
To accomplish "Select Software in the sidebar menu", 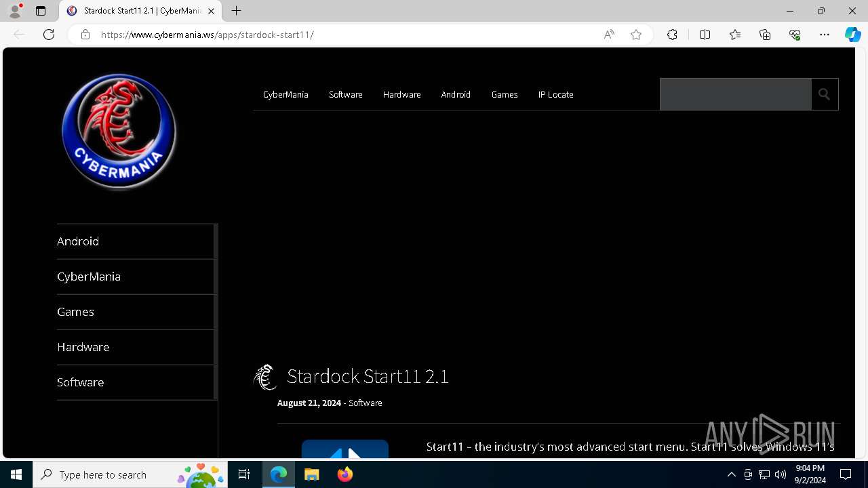I will [135, 382].
